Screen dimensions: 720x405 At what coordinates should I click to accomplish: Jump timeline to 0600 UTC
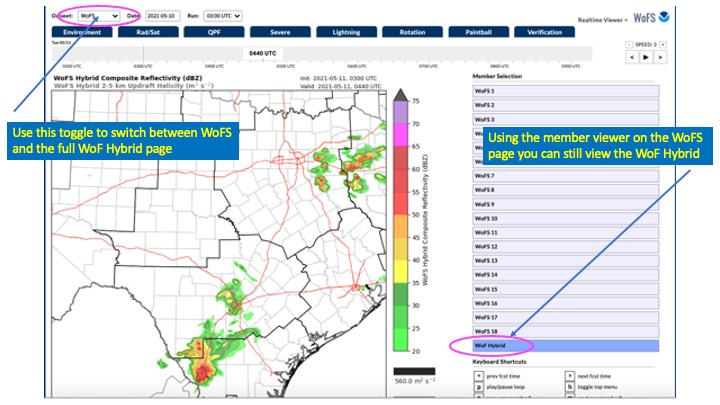tap(357, 67)
